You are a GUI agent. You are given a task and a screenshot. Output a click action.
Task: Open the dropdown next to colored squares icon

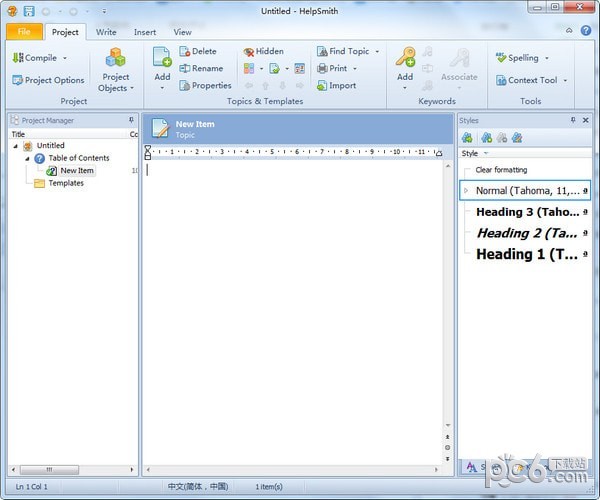(x=261, y=69)
